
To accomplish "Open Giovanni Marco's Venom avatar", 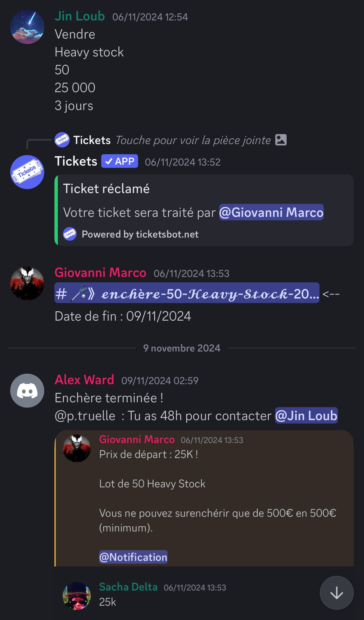I will coord(27,283).
